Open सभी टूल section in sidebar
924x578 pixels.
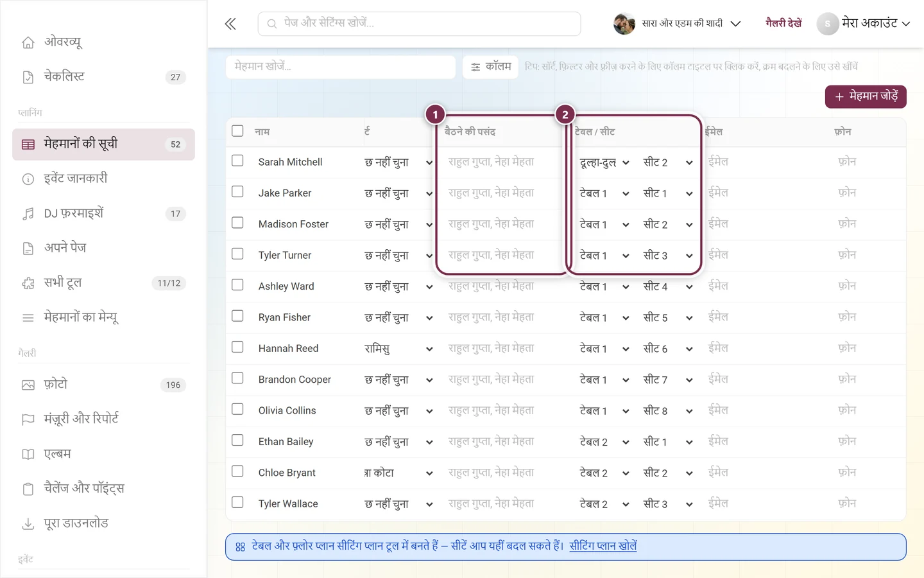(103, 283)
